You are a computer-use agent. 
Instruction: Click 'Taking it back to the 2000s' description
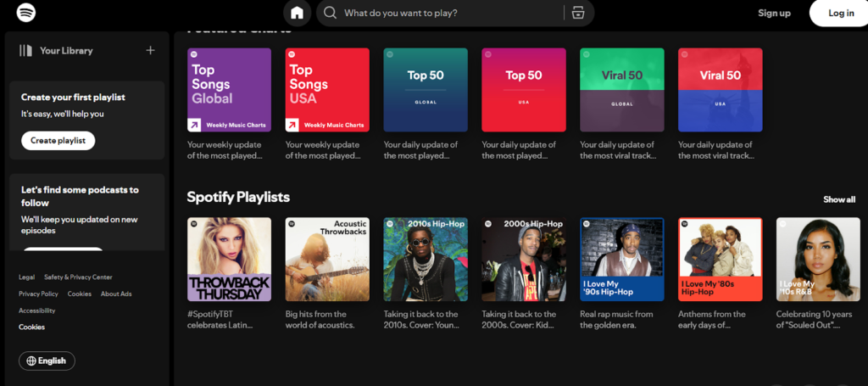coord(519,320)
